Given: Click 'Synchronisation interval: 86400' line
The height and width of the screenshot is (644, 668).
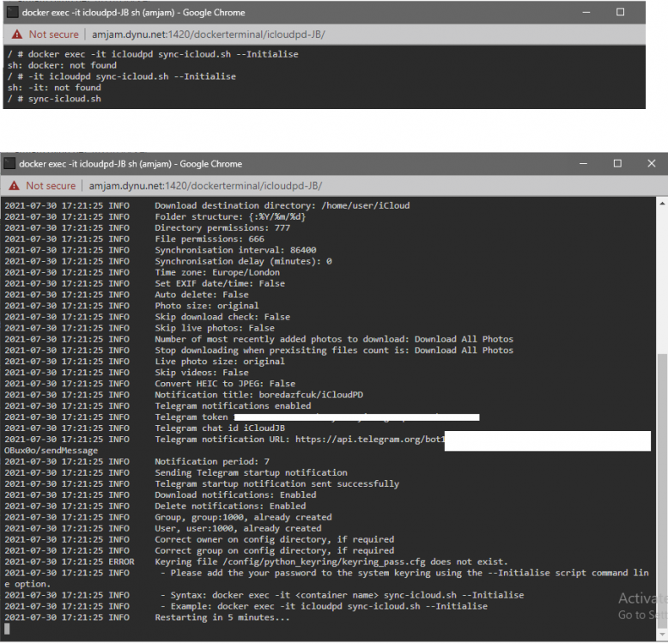Looking at the screenshot, I should [x=235, y=250].
